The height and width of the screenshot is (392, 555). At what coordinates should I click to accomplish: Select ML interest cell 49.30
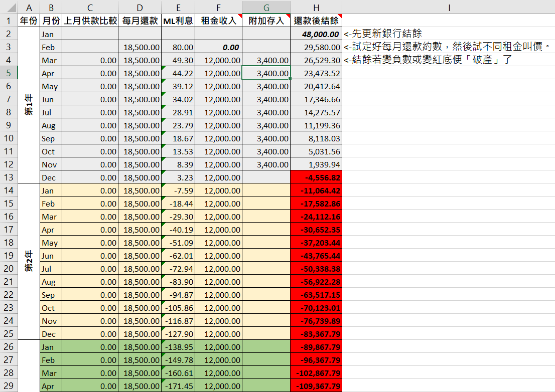pyautogui.click(x=178, y=60)
